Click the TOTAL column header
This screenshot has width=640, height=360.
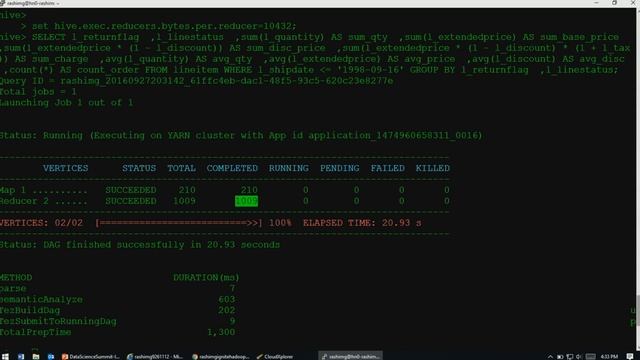(181, 168)
